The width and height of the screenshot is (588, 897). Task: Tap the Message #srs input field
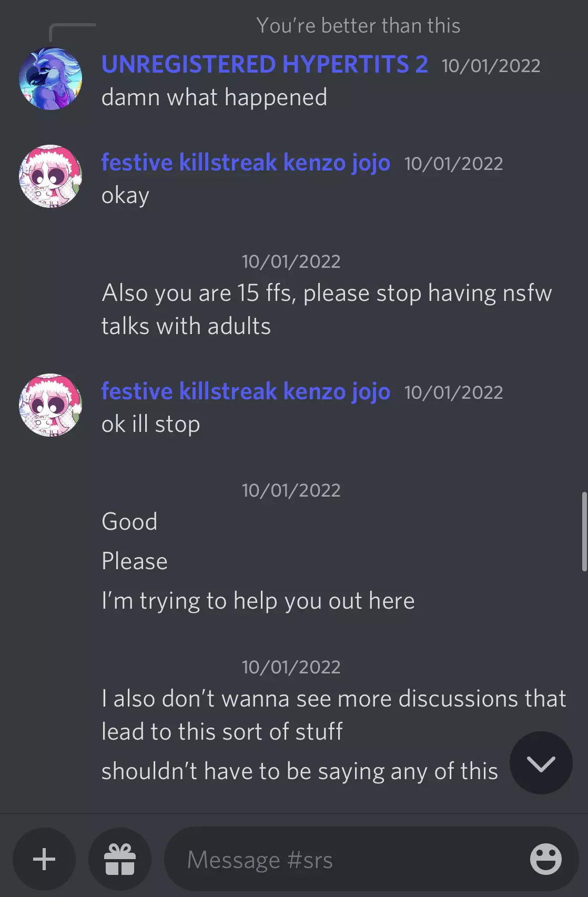pyautogui.click(x=371, y=859)
